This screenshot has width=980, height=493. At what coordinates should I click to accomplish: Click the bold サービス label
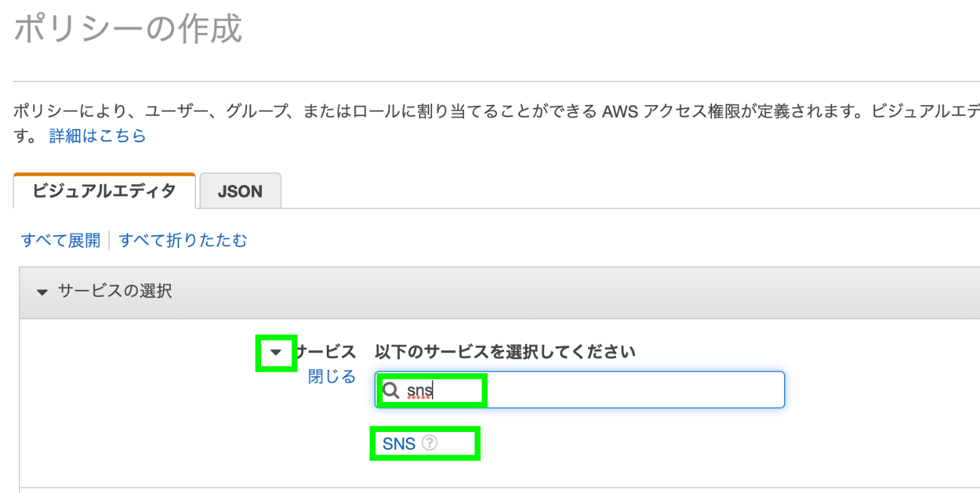326,352
